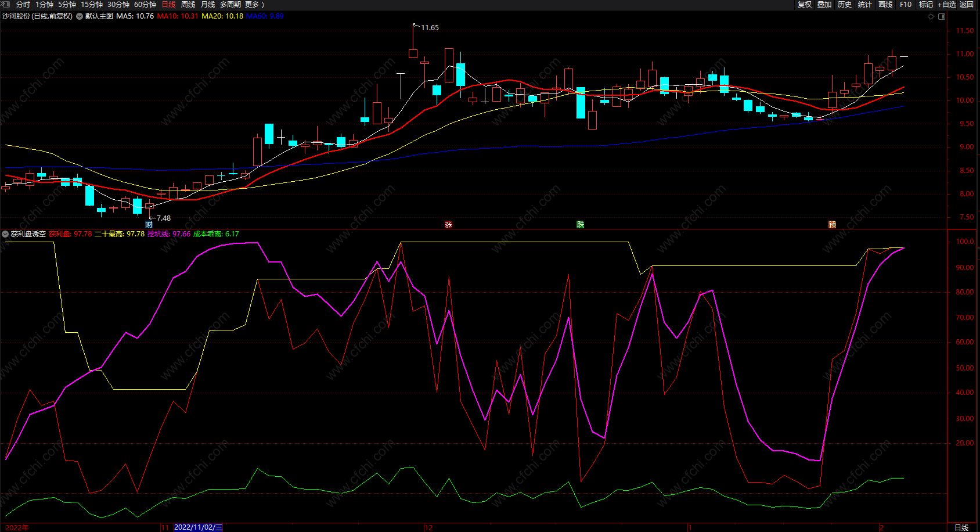The image size is (980, 532).
Task: Click the red 获利盘: 97.78 value label
Action: (x=70, y=234)
